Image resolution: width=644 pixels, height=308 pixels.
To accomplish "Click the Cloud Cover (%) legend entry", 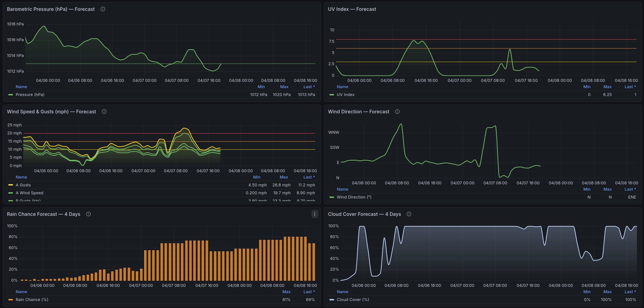I will [353, 299].
